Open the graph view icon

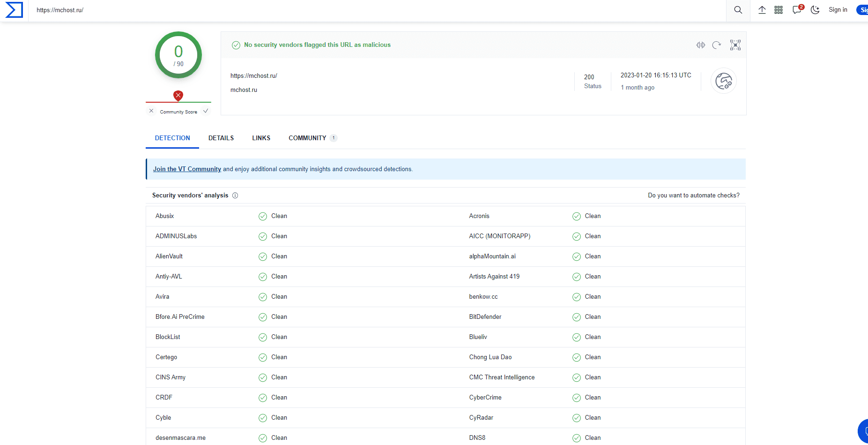click(x=735, y=45)
